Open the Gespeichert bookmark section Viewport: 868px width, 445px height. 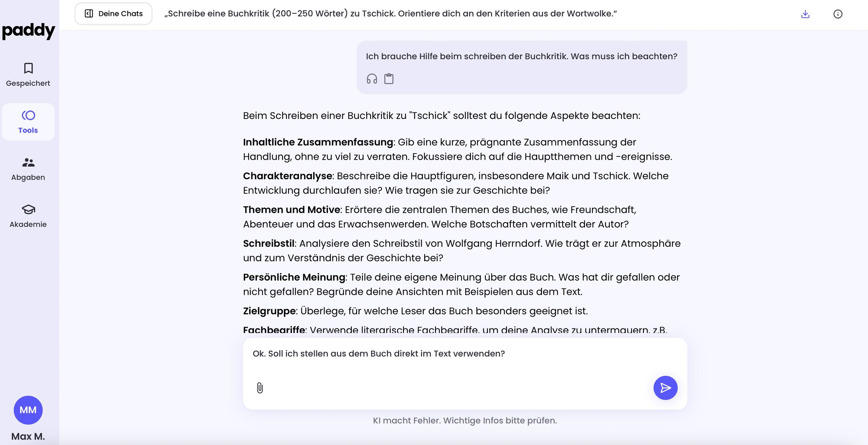28,68
